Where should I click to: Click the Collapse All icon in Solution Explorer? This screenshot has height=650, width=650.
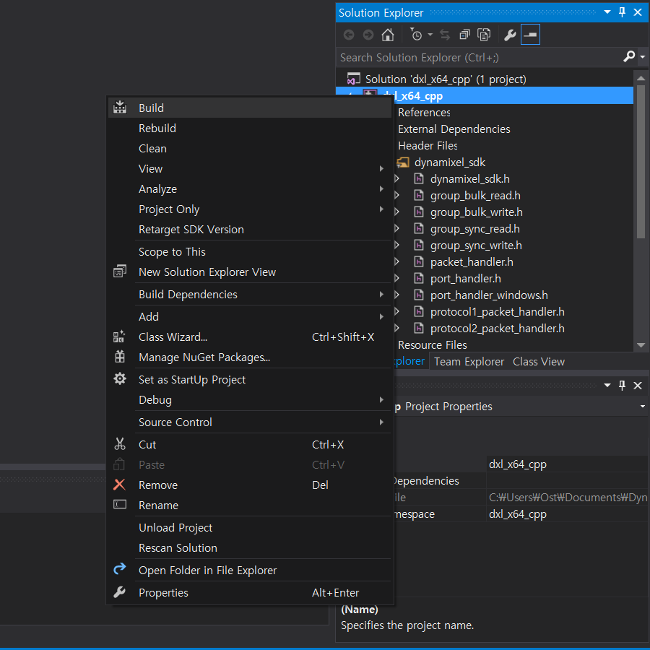pos(465,35)
